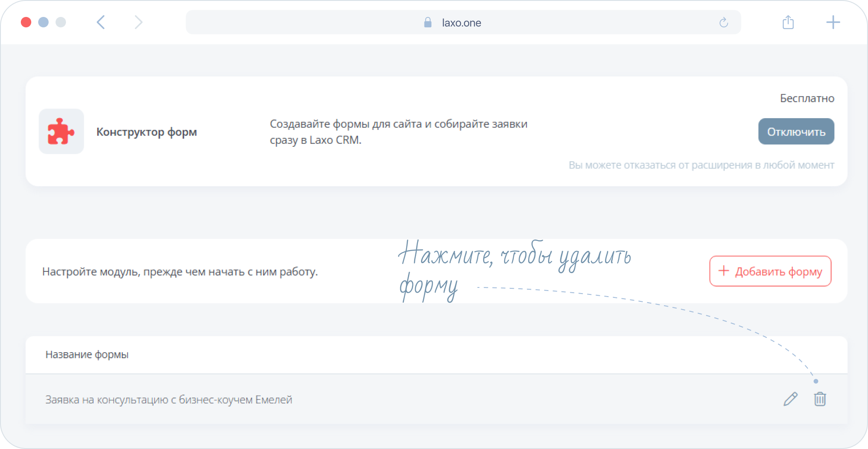The width and height of the screenshot is (868, 449).
Task: Edit the form using the pencil icon
Action: click(x=790, y=399)
